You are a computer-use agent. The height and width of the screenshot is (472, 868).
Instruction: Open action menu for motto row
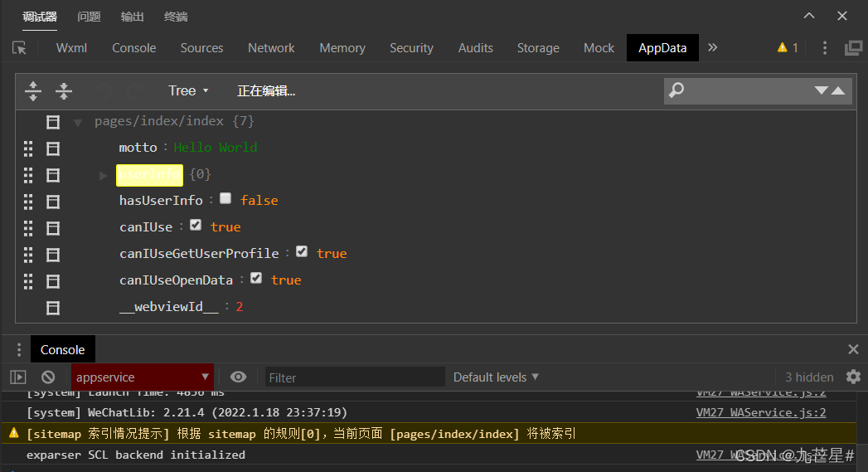[53, 148]
